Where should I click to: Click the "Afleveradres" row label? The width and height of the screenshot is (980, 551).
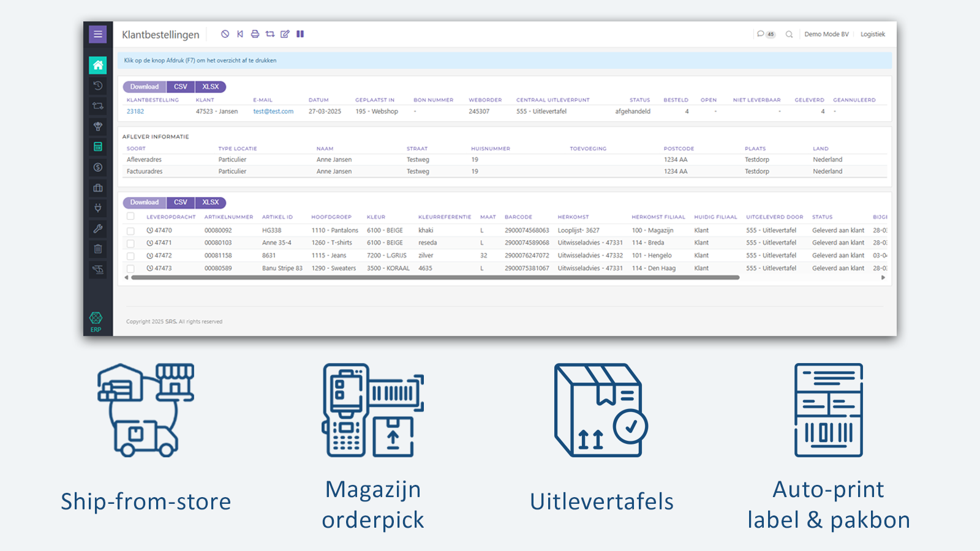[144, 160]
